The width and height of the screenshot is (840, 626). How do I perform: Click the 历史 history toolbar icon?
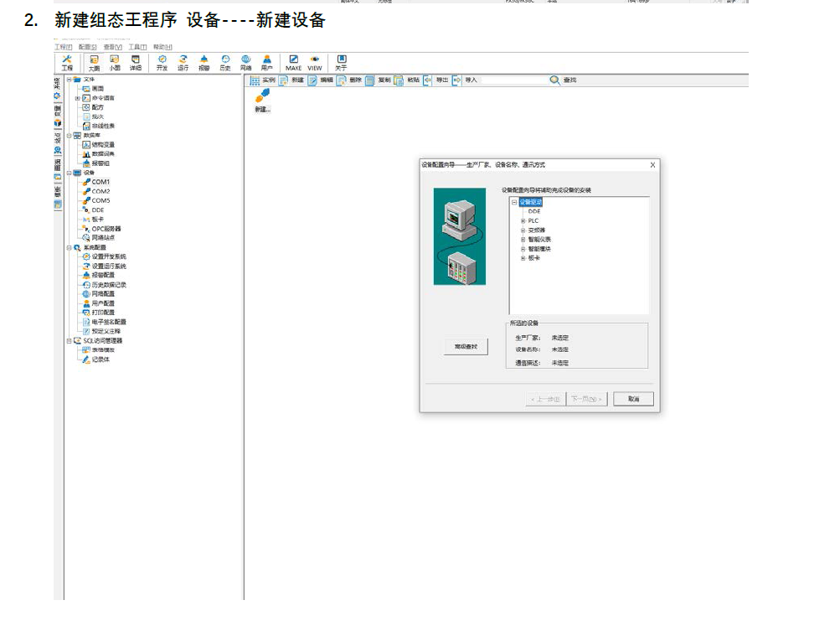click(x=225, y=63)
